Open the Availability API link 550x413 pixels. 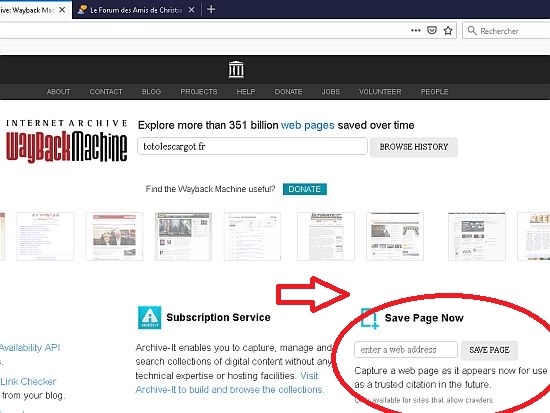pos(30,347)
